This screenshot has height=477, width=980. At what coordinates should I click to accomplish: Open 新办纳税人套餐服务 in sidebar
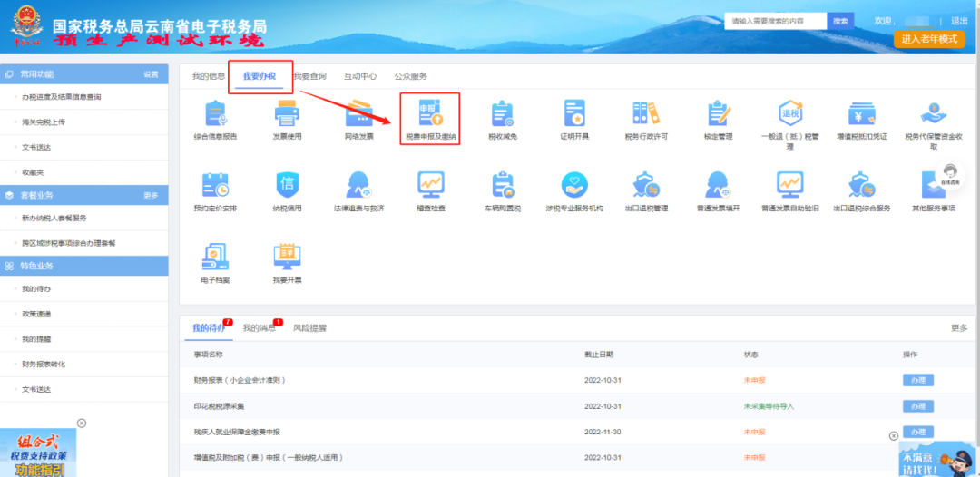(x=54, y=218)
